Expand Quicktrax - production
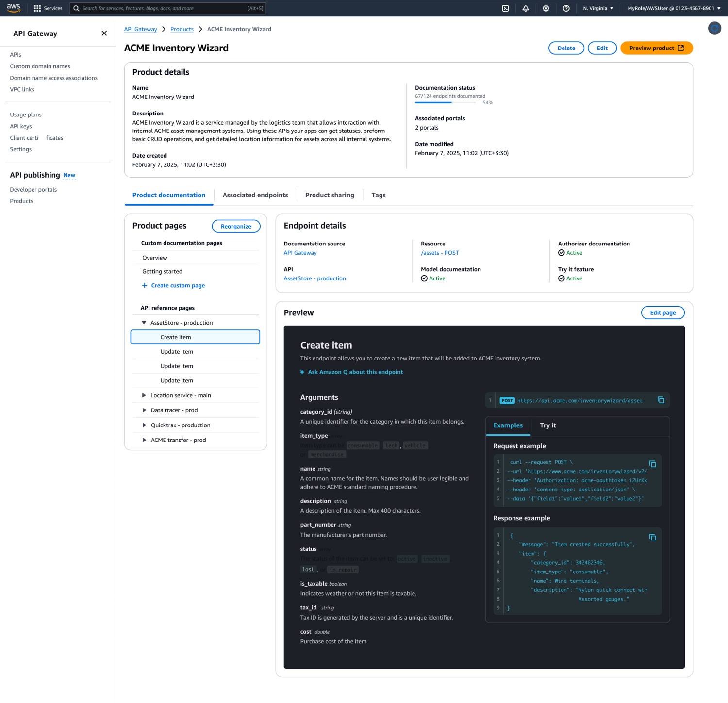Viewport: 728px width, 703px height. click(144, 425)
